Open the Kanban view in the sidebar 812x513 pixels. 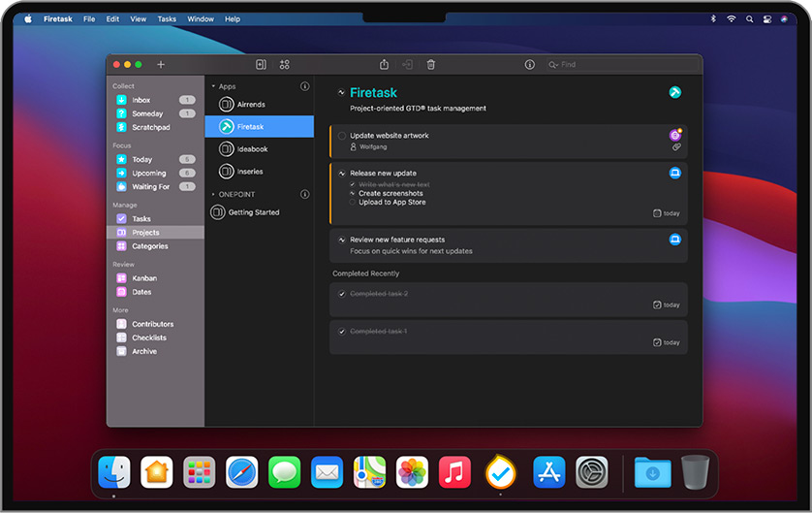click(143, 278)
